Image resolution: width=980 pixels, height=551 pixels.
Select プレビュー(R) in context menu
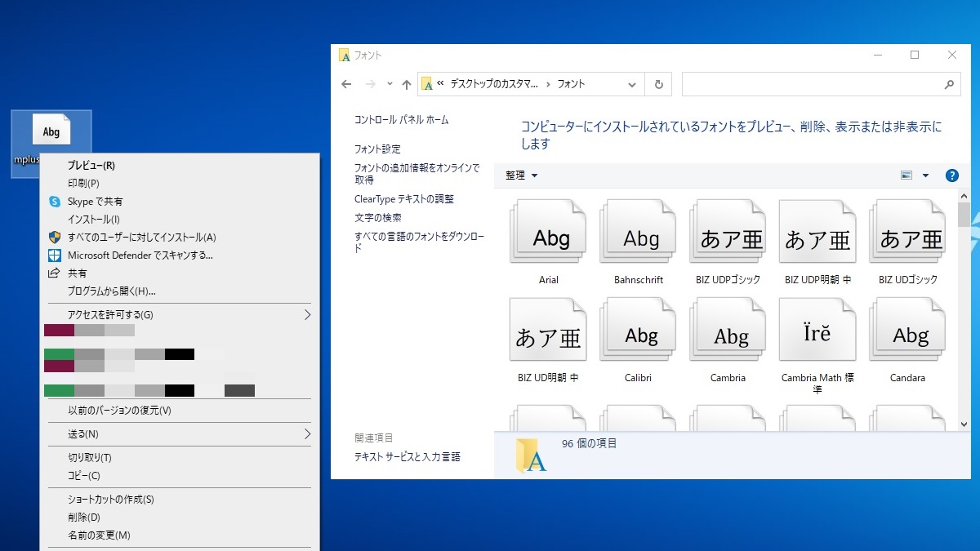point(91,165)
